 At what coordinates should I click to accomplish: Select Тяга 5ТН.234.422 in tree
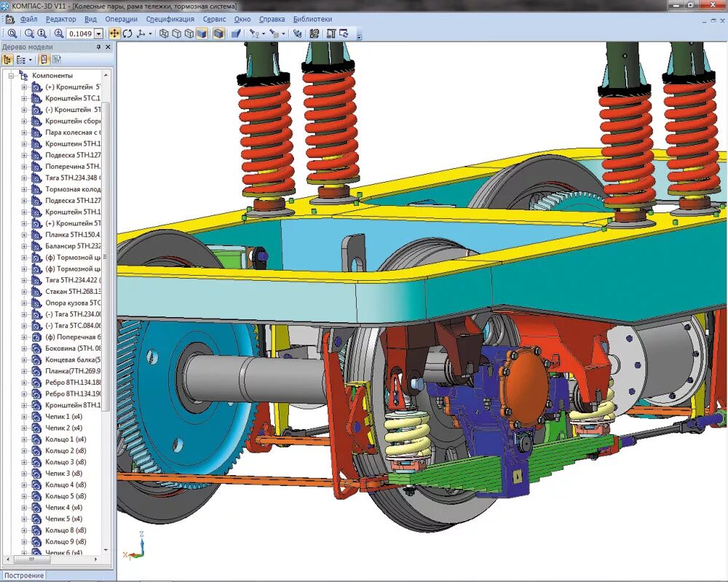click(73, 280)
